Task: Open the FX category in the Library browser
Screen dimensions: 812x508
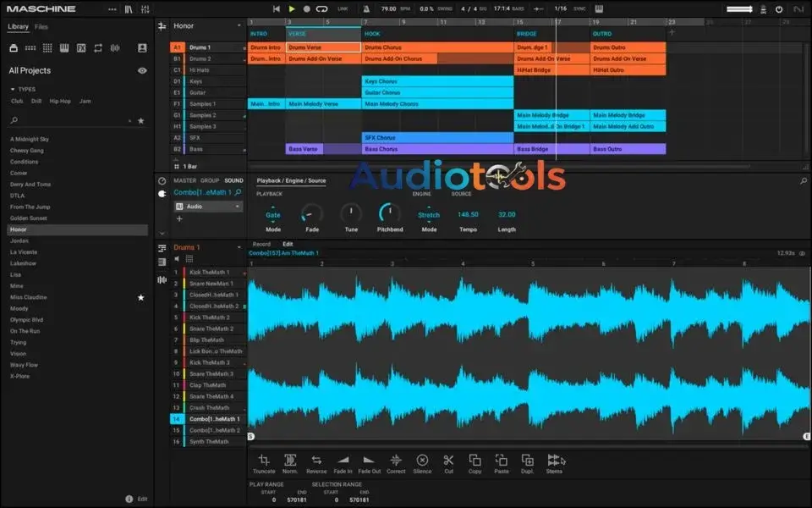Action: pos(81,48)
